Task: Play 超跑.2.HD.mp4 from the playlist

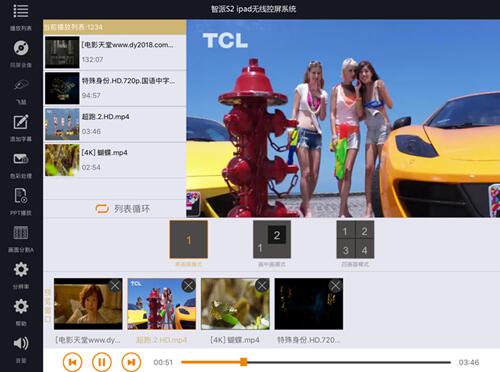Action: click(115, 124)
